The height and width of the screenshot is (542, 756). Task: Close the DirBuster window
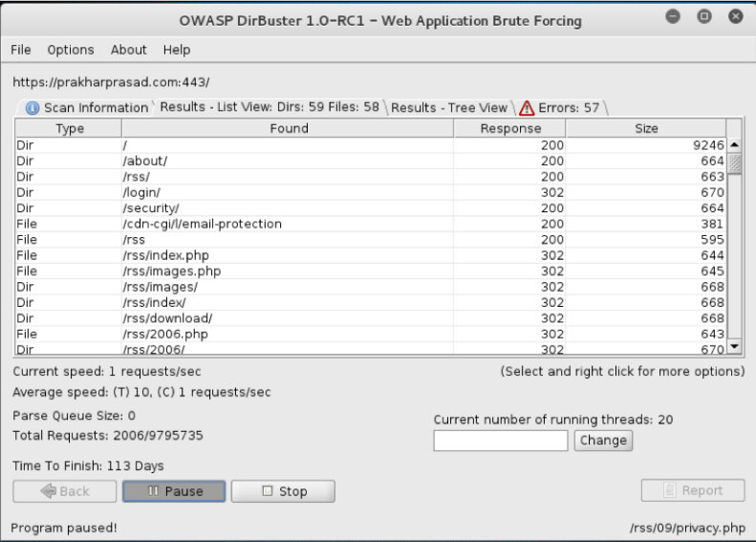tap(735, 17)
